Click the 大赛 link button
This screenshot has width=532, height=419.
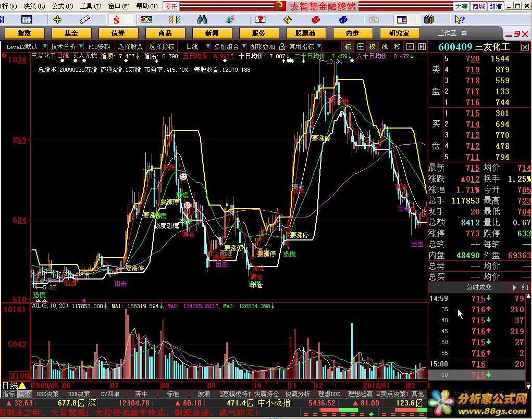(x=462, y=6)
